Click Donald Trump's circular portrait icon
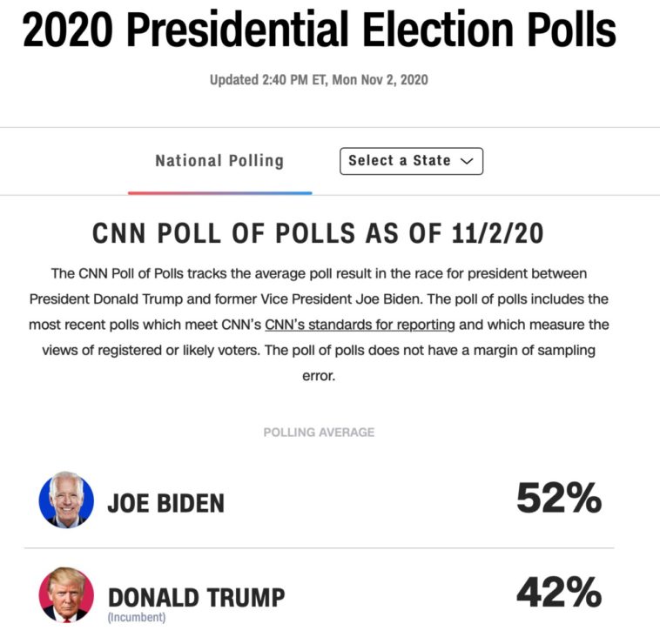This screenshot has height=644, width=660. [x=66, y=594]
